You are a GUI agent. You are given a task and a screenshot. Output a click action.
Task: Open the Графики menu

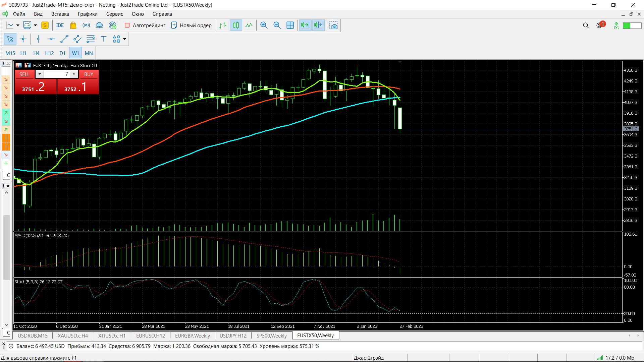tap(88, 14)
